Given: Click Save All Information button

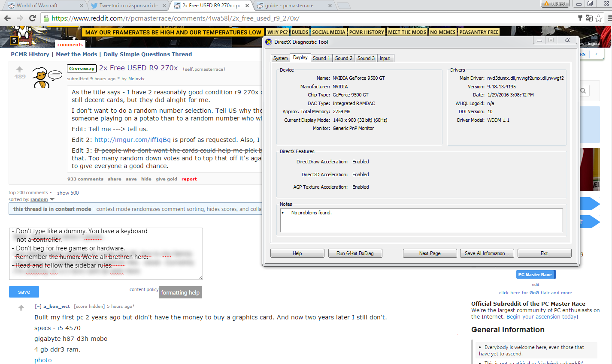Looking at the screenshot, I should pos(487,253).
